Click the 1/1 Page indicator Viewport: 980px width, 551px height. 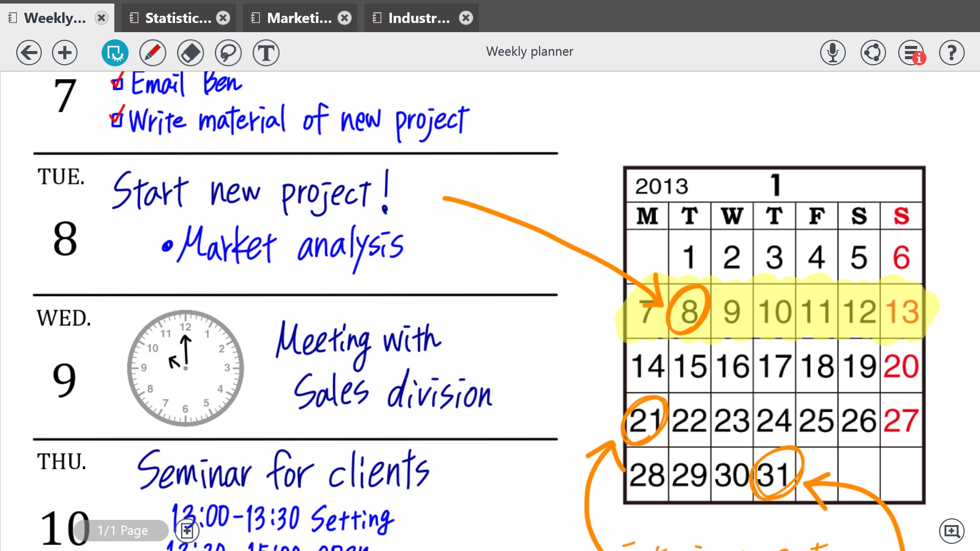point(122,531)
